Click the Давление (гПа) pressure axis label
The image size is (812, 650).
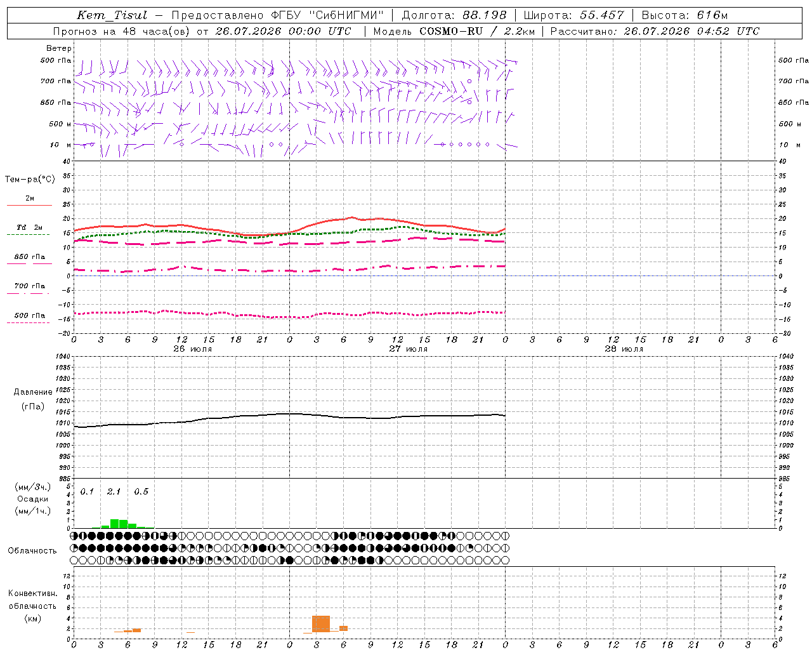click(33, 399)
